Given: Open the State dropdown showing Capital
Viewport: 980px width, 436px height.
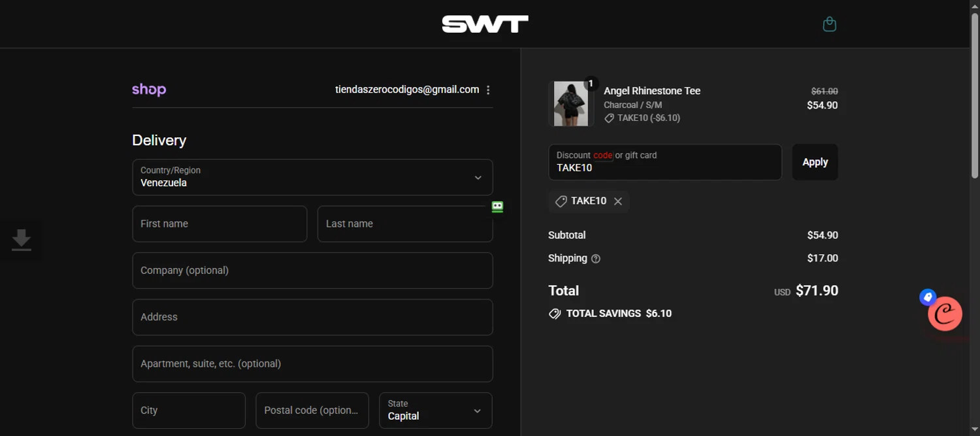Looking at the screenshot, I should 435,411.
